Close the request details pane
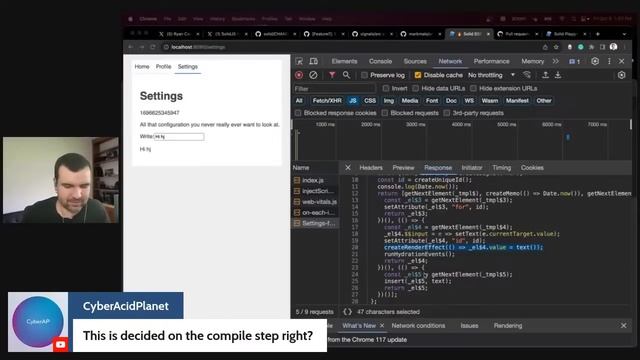The height and width of the screenshot is (360, 640). click(347, 168)
